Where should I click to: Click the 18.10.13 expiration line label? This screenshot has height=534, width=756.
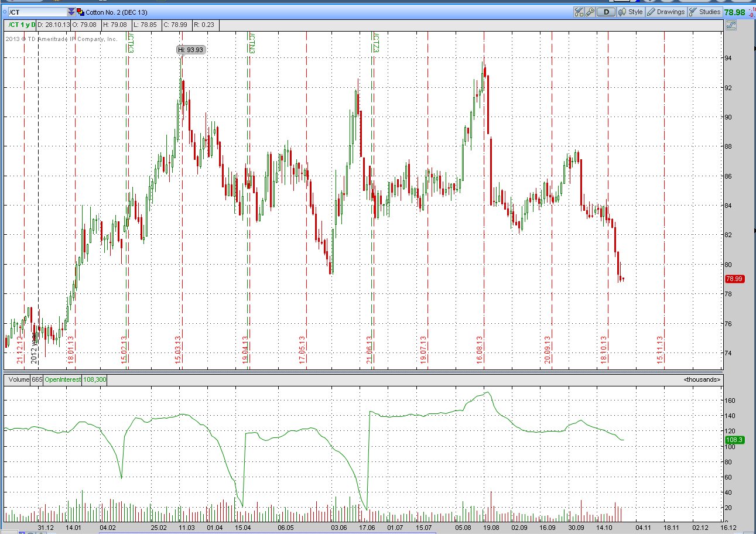[604, 350]
